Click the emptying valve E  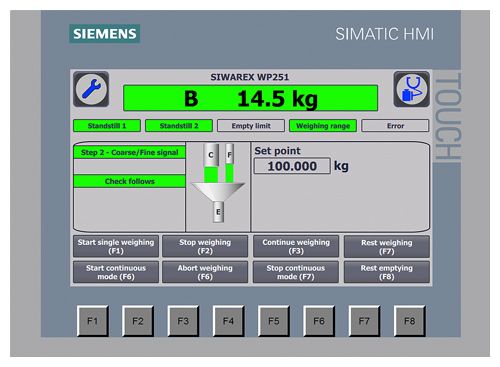pyautogui.click(x=218, y=212)
